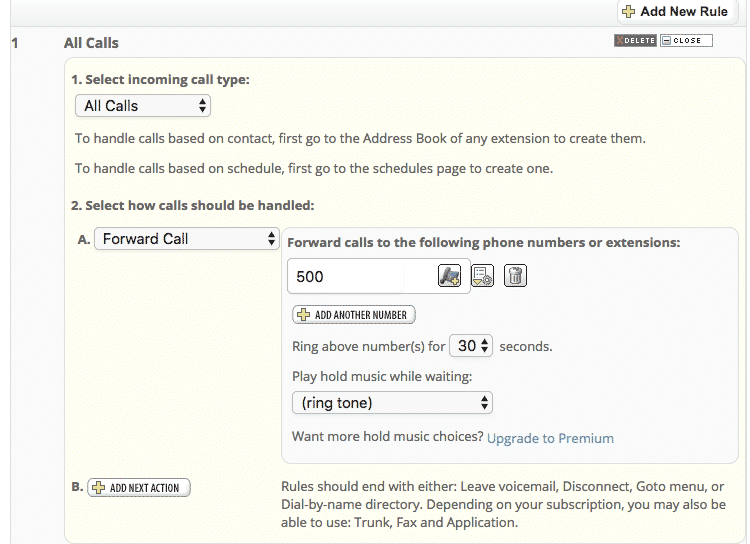Collapse the rule using Close button

[x=686, y=41]
